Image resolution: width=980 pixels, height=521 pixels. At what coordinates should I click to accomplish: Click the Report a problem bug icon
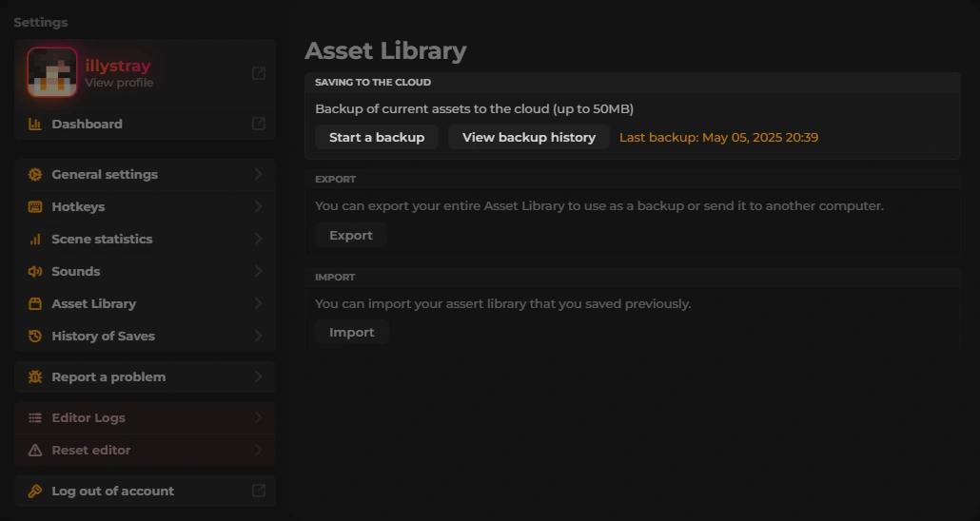(x=35, y=376)
